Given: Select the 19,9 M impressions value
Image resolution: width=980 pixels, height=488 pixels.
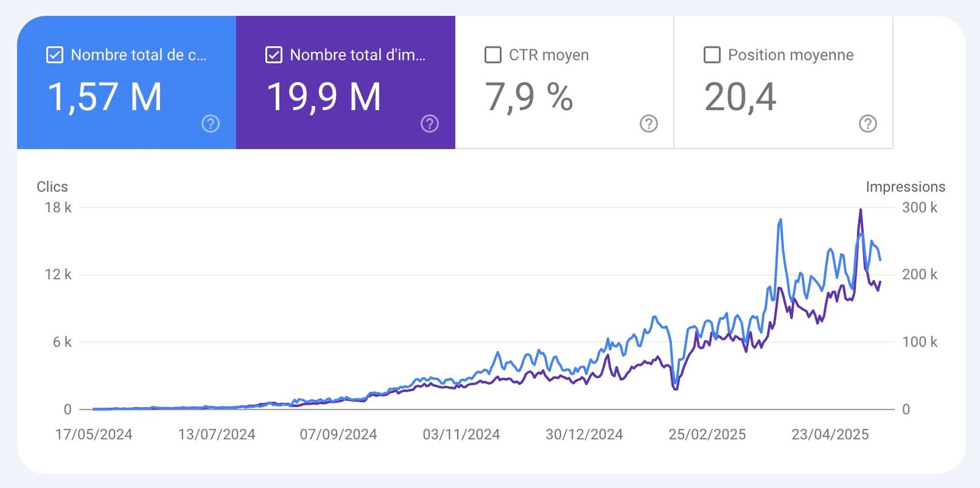Looking at the screenshot, I should coord(324,97).
